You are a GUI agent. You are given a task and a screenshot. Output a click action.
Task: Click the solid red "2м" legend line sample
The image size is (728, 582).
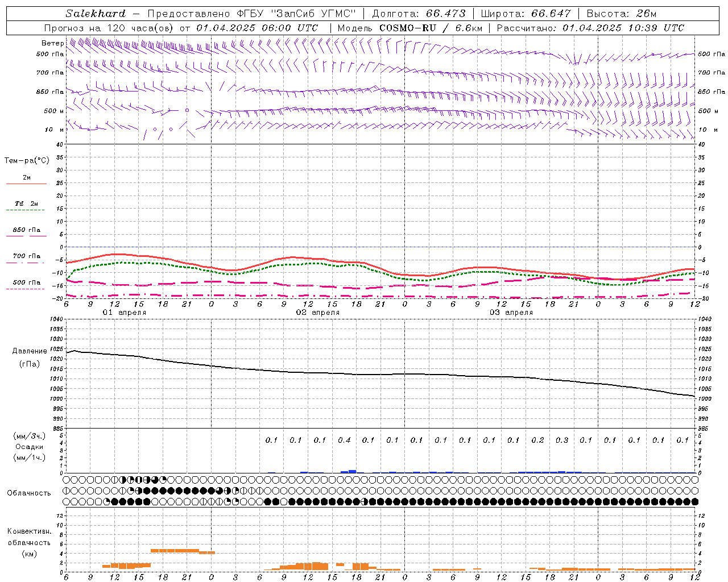pyautogui.click(x=26, y=184)
